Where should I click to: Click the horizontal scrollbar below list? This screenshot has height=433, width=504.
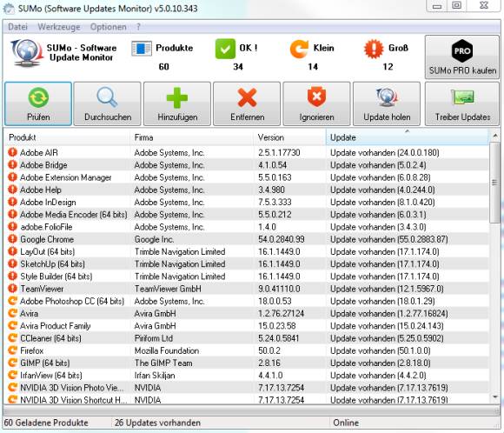pos(251,410)
